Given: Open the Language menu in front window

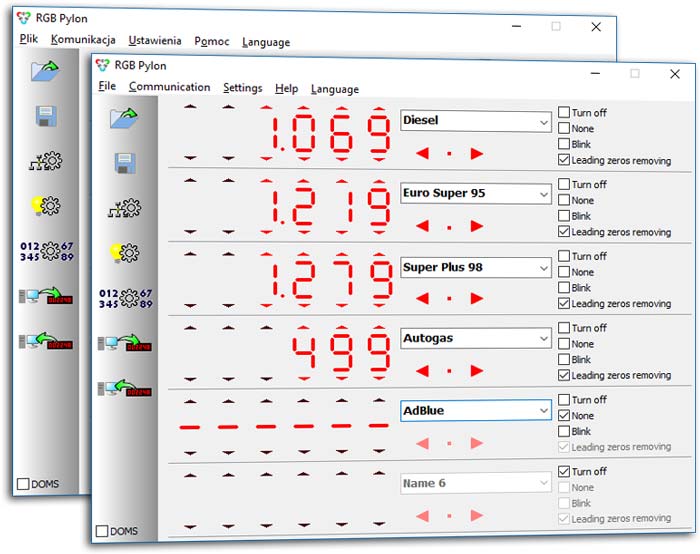Looking at the screenshot, I should 334,89.
